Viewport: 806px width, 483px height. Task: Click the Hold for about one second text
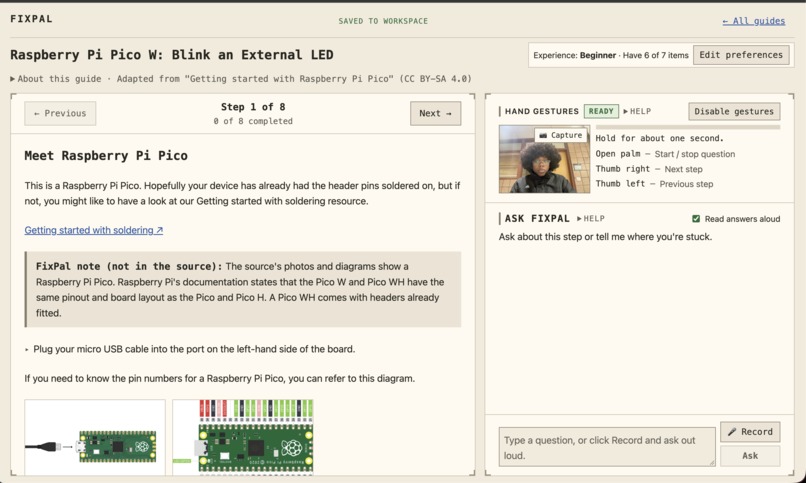[x=660, y=138]
